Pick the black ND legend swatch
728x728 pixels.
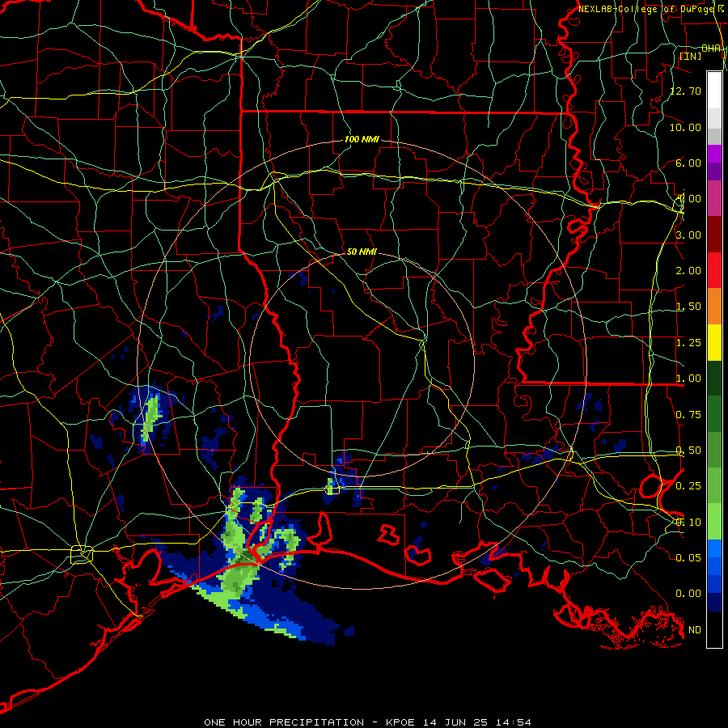pyautogui.click(x=714, y=629)
